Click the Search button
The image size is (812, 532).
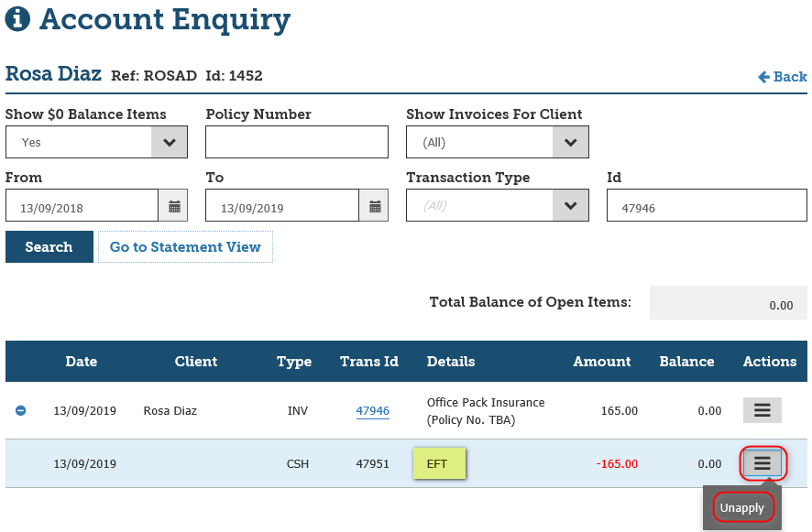point(49,247)
